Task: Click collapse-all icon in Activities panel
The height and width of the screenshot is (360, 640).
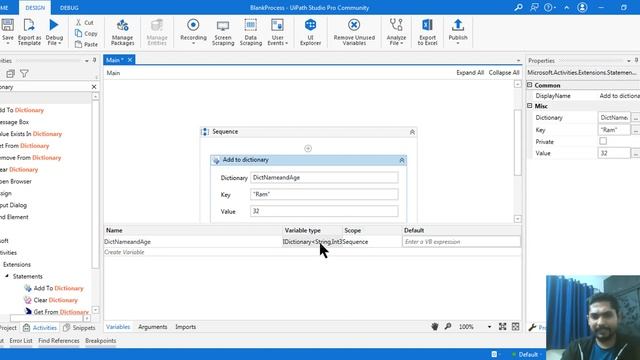Action: click(x=10, y=73)
